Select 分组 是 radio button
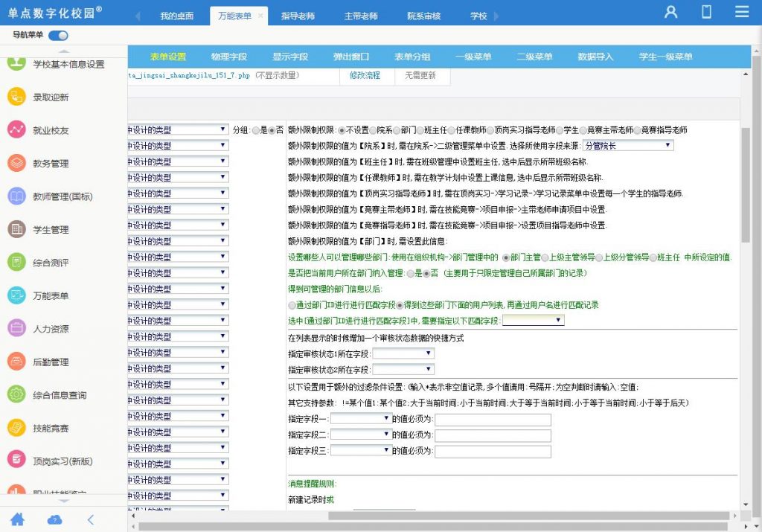Image resolution: width=762 pixels, height=532 pixels. click(256, 130)
